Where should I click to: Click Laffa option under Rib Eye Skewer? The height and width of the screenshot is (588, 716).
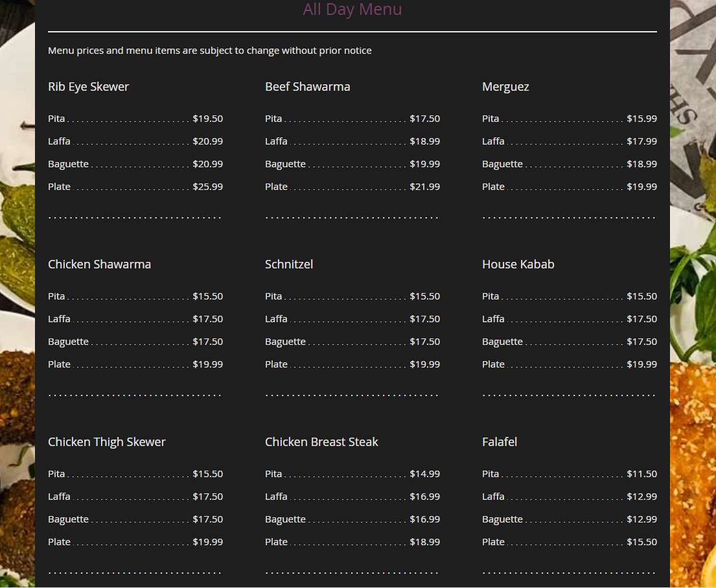pyautogui.click(x=59, y=141)
